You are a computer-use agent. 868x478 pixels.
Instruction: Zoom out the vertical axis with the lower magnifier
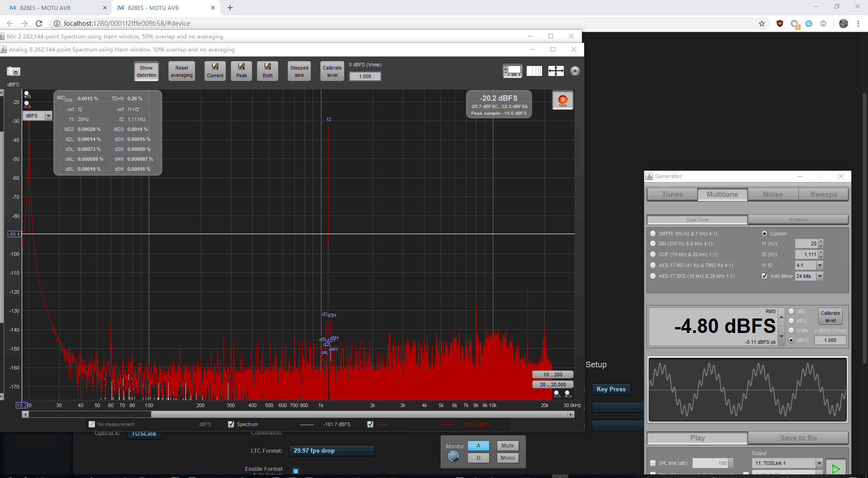click(27, 104)
